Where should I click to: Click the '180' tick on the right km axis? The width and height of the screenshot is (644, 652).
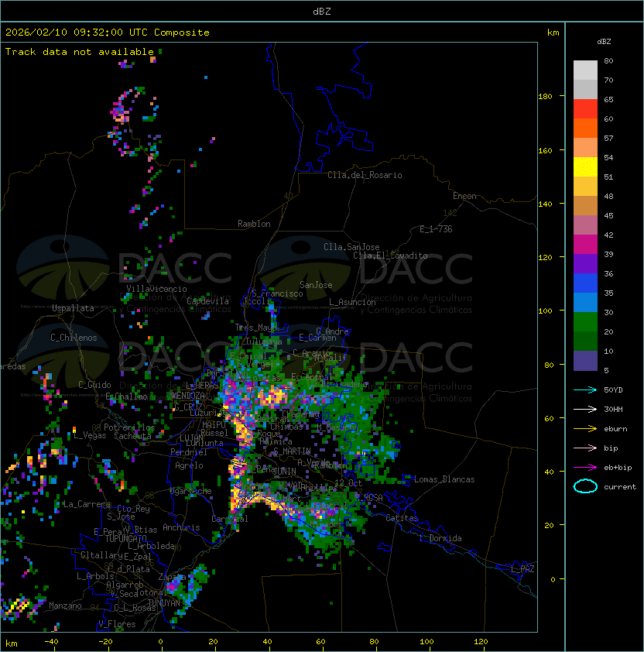point(545,97)
